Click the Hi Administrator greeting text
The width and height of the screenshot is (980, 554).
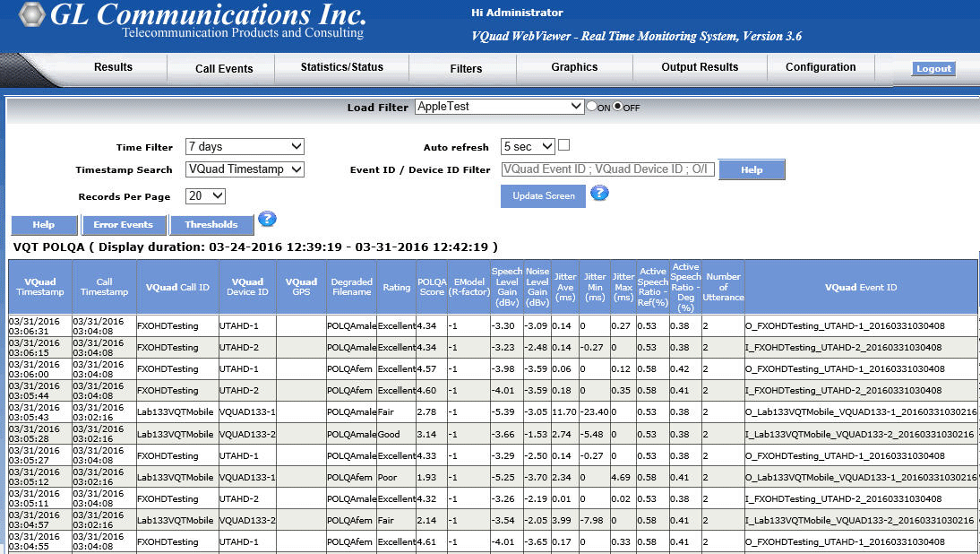coord(517,13)
